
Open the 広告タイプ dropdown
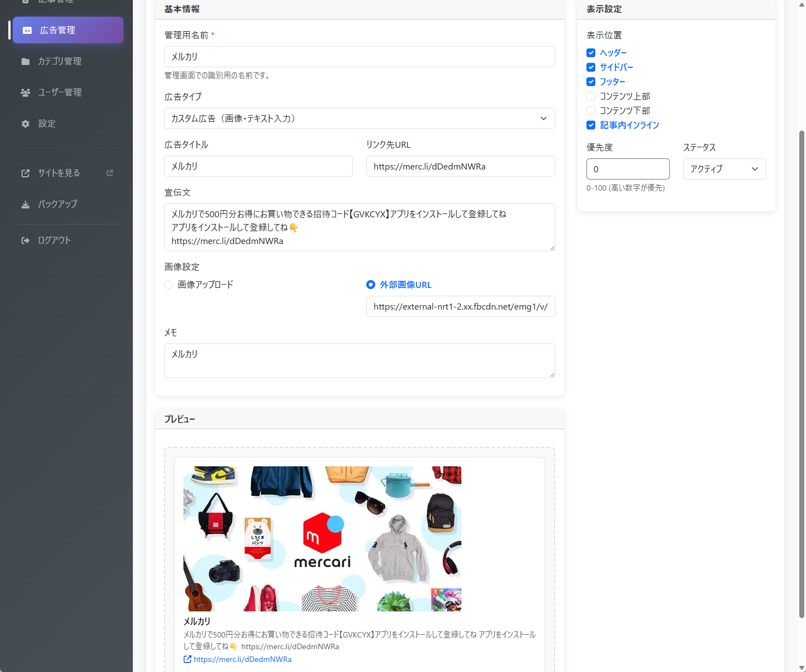[x=359, y=118]
